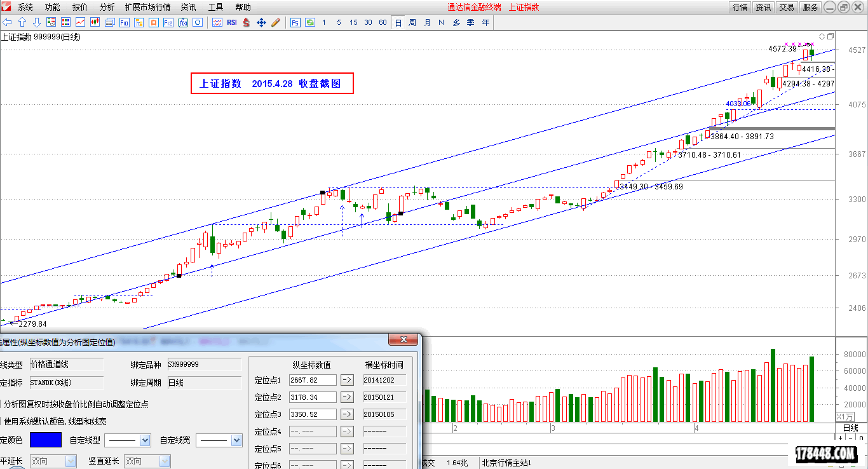Click the 定位点1 value field 2667.82
This screenshot has width=868, height=469.
[x=312, y=380]
